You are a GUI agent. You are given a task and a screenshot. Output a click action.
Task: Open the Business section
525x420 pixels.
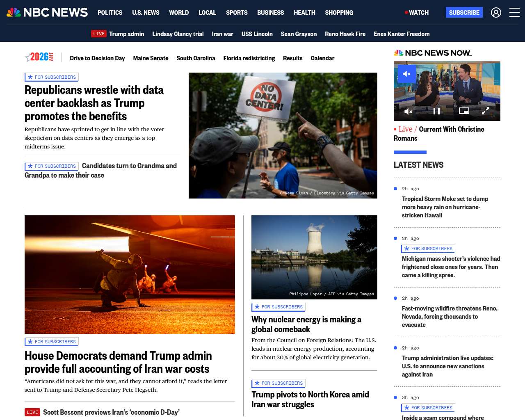pos(270,13)
